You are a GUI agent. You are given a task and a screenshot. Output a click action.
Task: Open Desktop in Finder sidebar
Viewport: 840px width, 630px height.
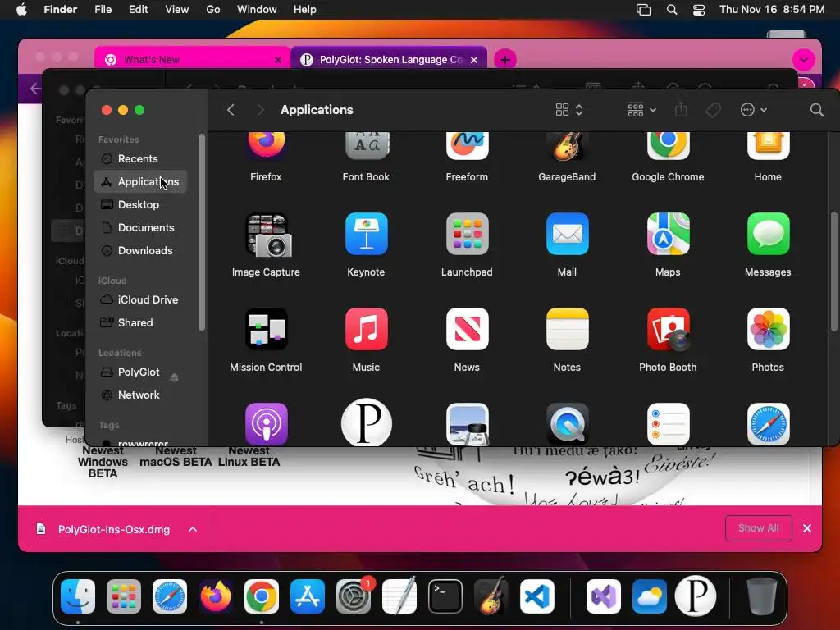(x=140, y=204)
